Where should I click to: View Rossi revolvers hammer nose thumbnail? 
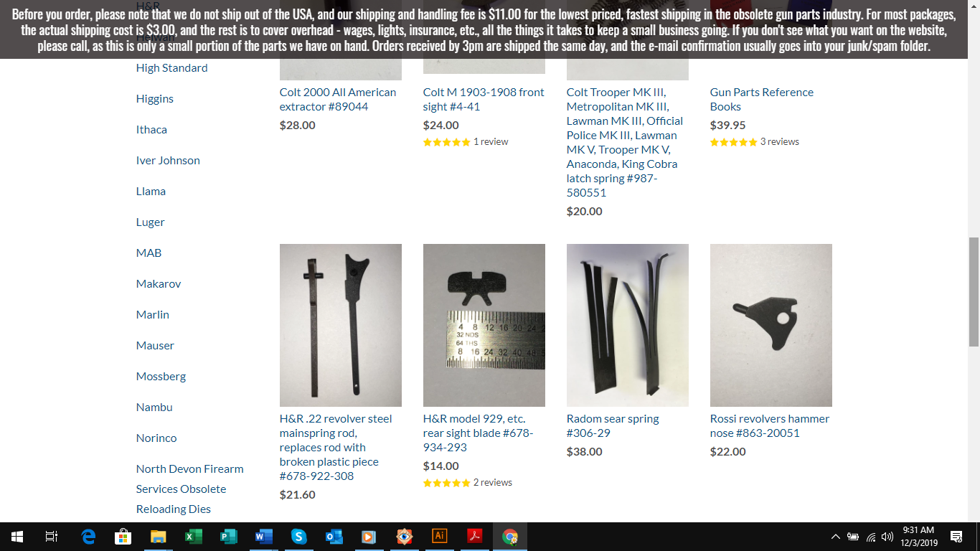click(x=771, y=325)
